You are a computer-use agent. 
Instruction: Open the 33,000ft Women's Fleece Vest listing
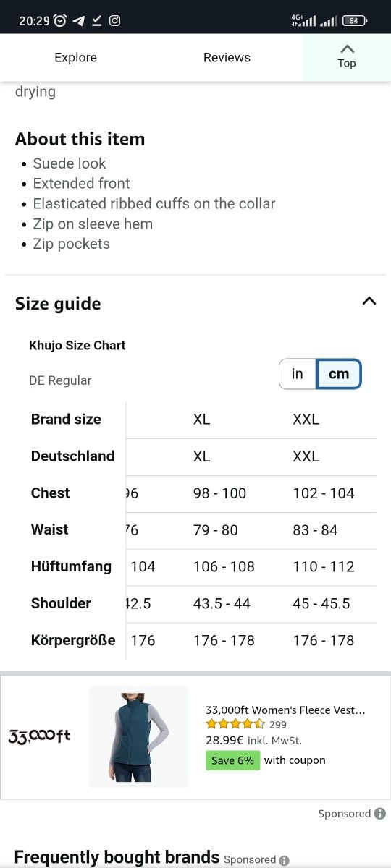click(285, 710)
